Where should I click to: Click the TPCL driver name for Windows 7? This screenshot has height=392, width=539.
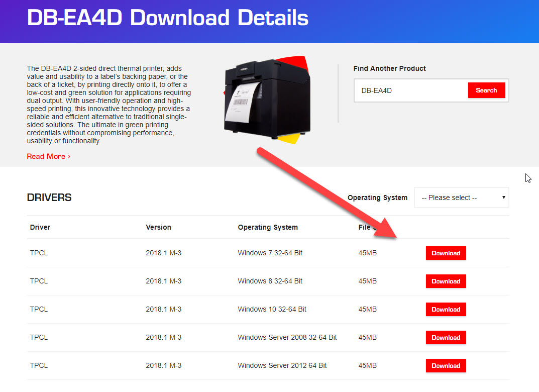click(39, 253)
